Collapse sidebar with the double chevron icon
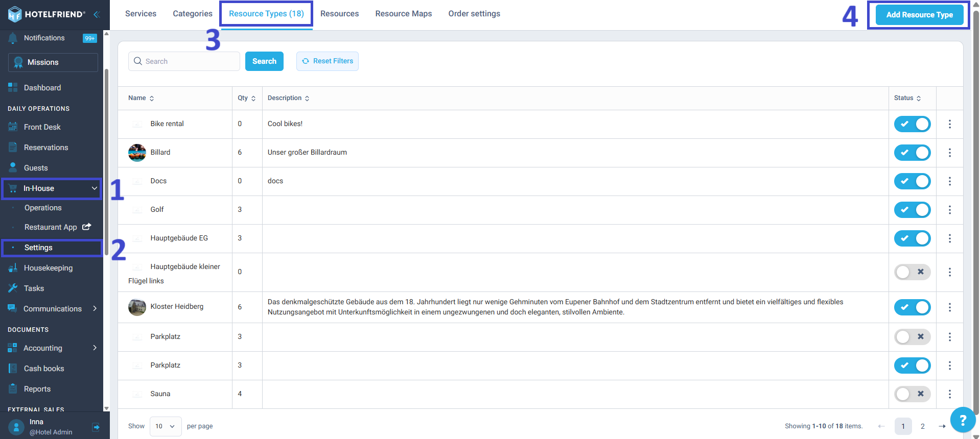980x439 pixels. pos(96,14)
